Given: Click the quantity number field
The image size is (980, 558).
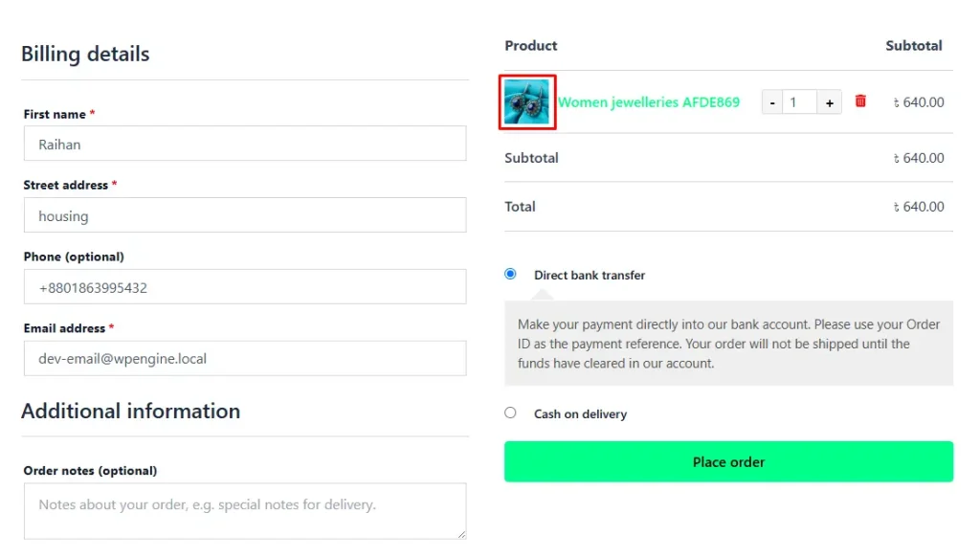Looking at the screenshot, I should [x=799, y=102].
